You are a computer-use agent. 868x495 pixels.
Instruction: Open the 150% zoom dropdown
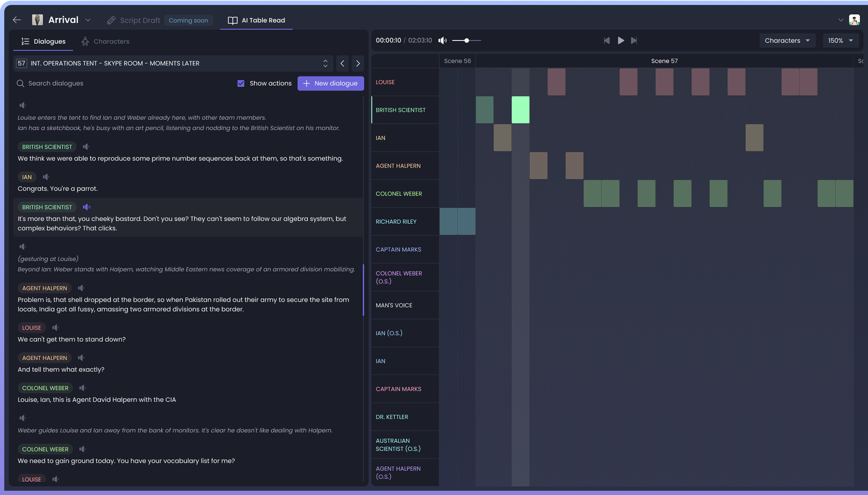[x=840, y=41]
